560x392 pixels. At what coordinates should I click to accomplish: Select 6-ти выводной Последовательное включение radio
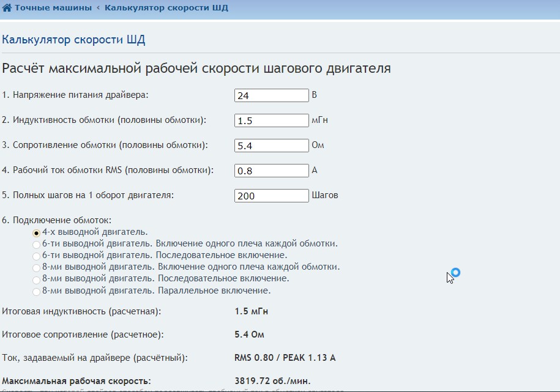37,256
